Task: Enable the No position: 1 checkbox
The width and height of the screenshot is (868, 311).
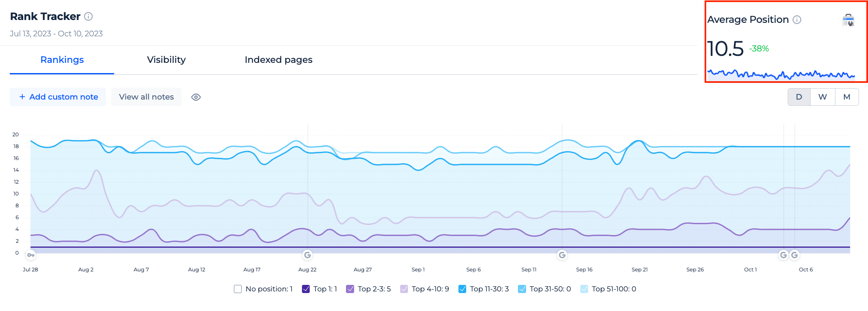Action: (238, 289)
